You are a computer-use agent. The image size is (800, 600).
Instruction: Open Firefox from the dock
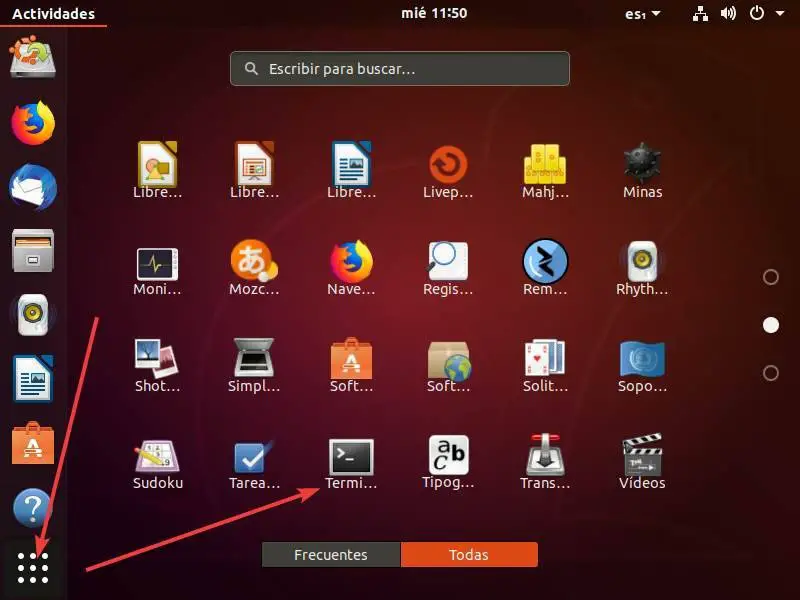point(33,122)
